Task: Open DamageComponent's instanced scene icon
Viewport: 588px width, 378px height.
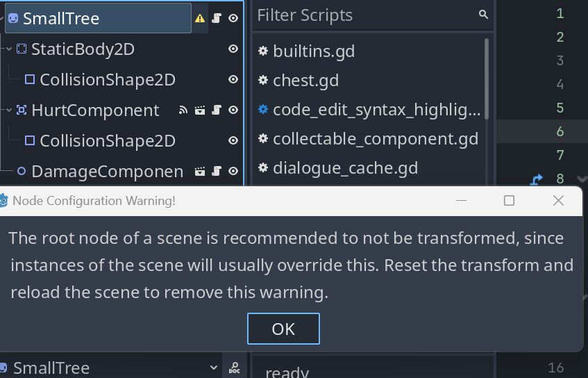Action: click(x=200, y=171)
